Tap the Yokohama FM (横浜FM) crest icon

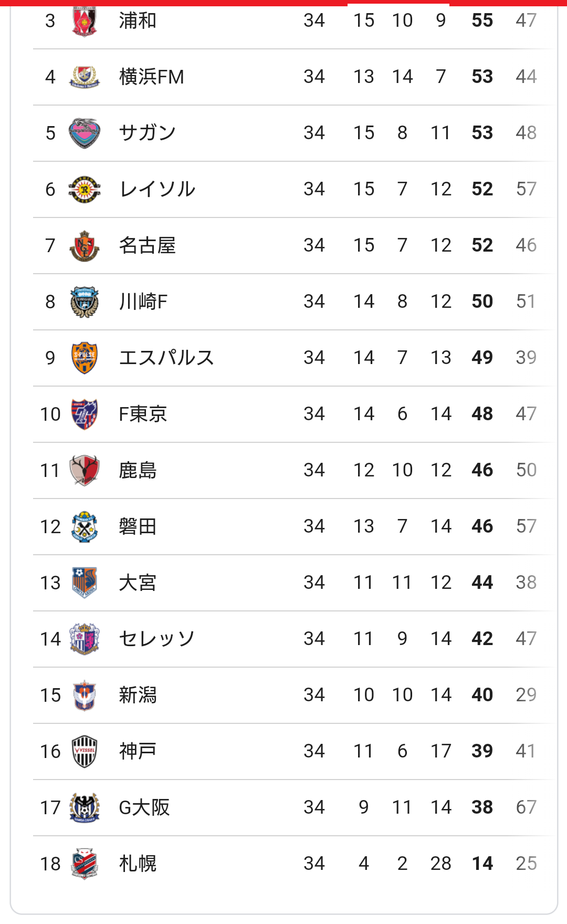(85, 77)
